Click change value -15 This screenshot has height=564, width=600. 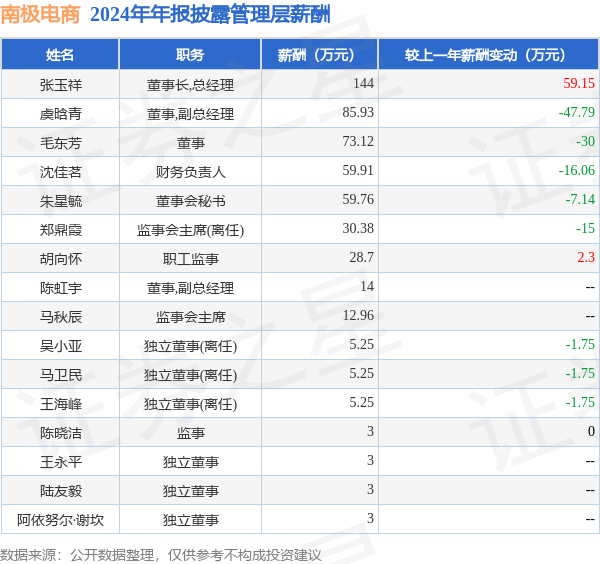585,228
